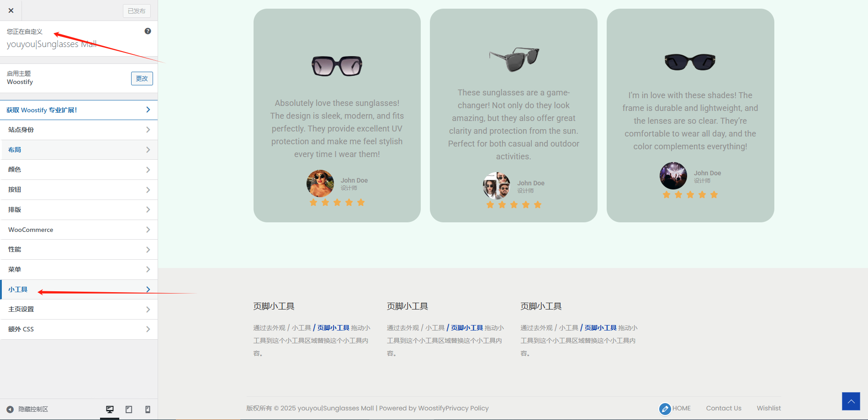Expand the 站点身份 section

[79, 130]
